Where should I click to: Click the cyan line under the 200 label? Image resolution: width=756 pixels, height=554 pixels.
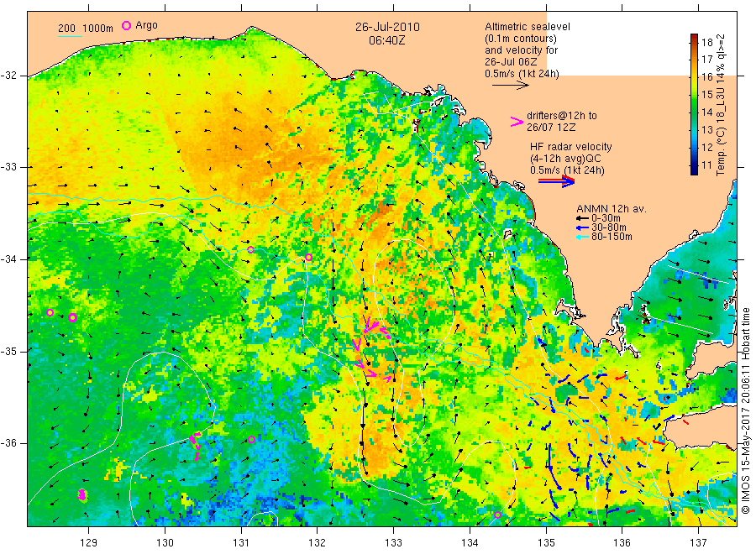click(x=70, y=35)
